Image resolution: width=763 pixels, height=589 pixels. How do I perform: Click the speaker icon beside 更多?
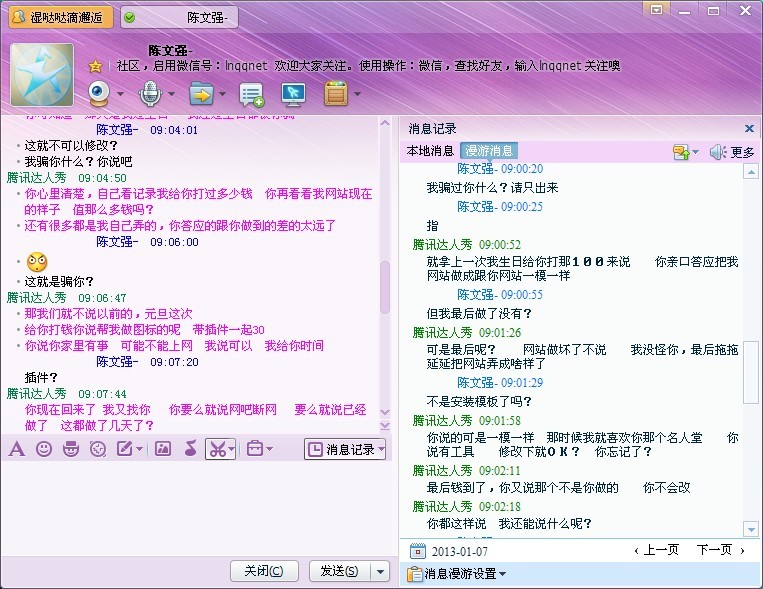click(718, 152)
